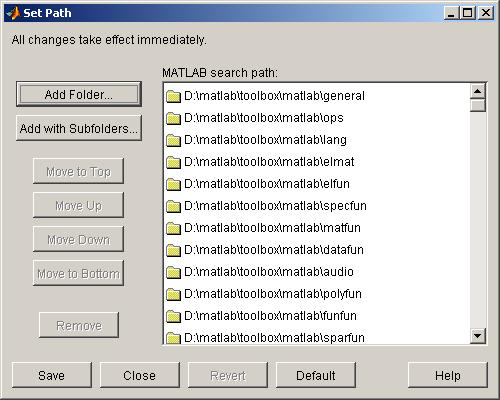Screen dimensions: 500x400
Task: Click the Move Up button
Action: tap(78, 205)
